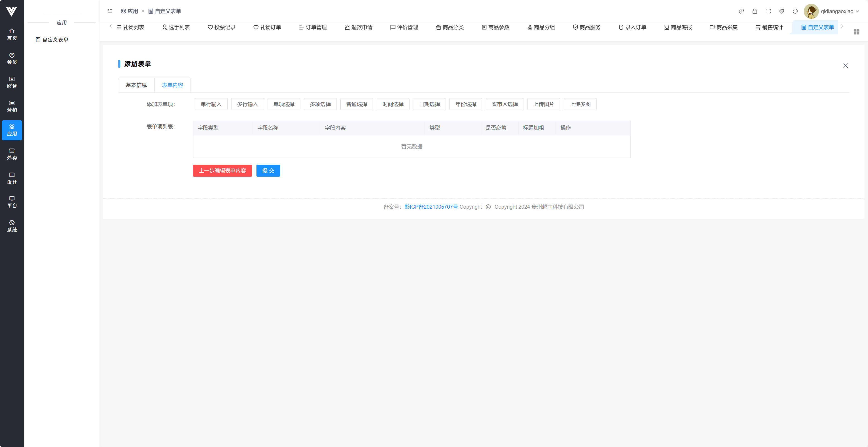Open the 财务 sidebar section
This screenshot has height=447, width=868.
click(x=12, y=82)
